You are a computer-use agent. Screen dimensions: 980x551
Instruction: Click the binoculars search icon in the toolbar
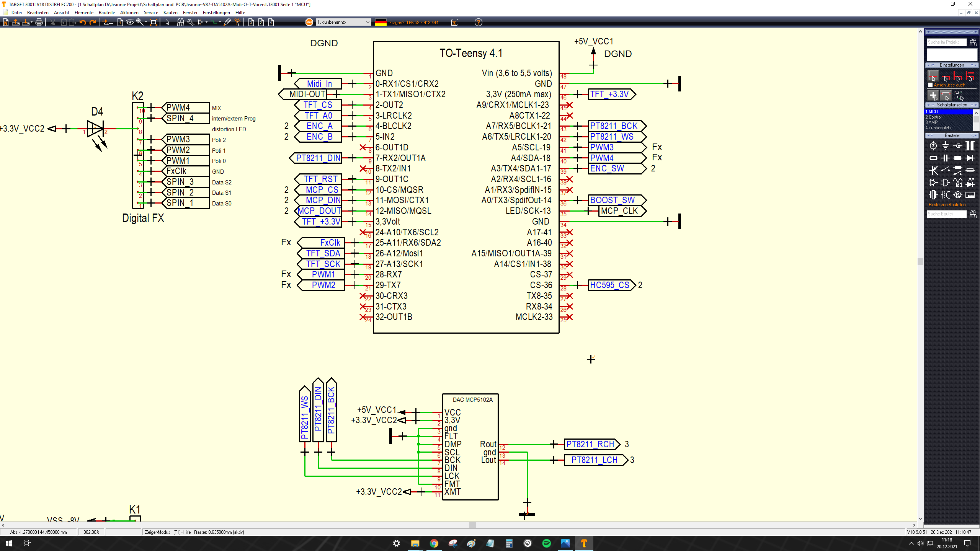coord(180,22)
